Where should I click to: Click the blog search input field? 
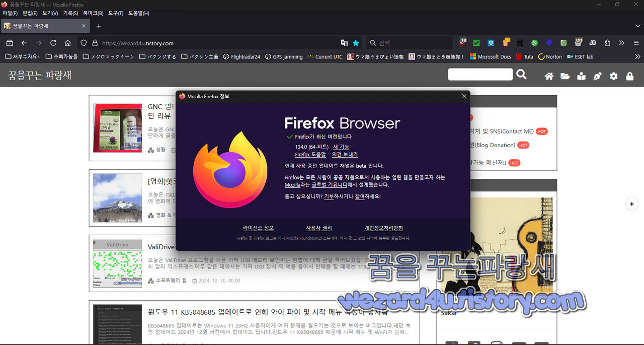coord(480,75)
